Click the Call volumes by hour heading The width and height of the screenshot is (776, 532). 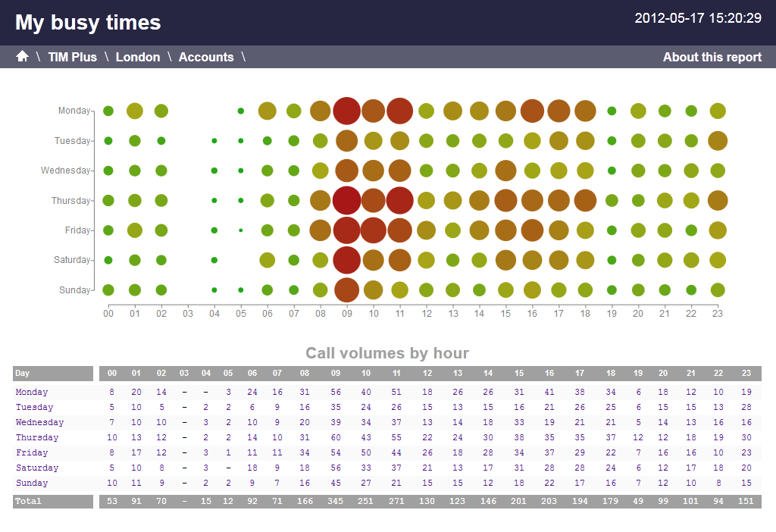387,353
